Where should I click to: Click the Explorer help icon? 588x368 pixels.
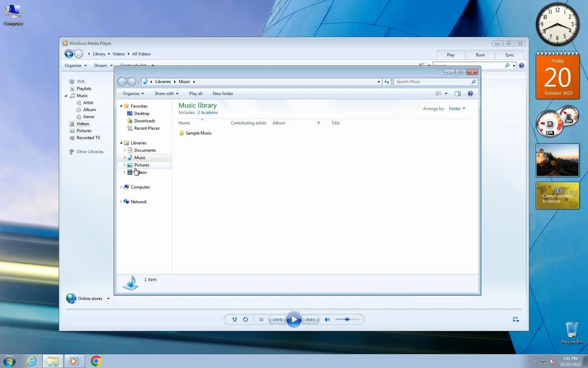[x=470, y=94]
